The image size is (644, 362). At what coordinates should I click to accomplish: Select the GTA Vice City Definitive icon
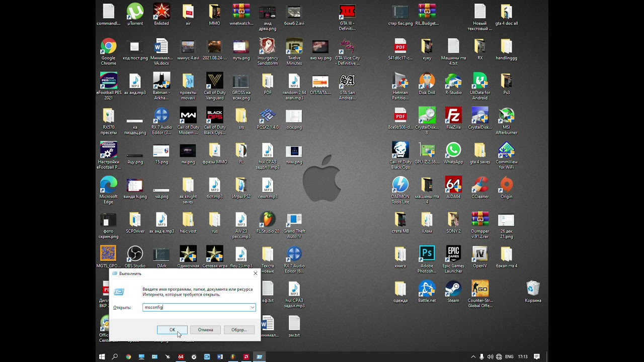click(x=347, y=52)
